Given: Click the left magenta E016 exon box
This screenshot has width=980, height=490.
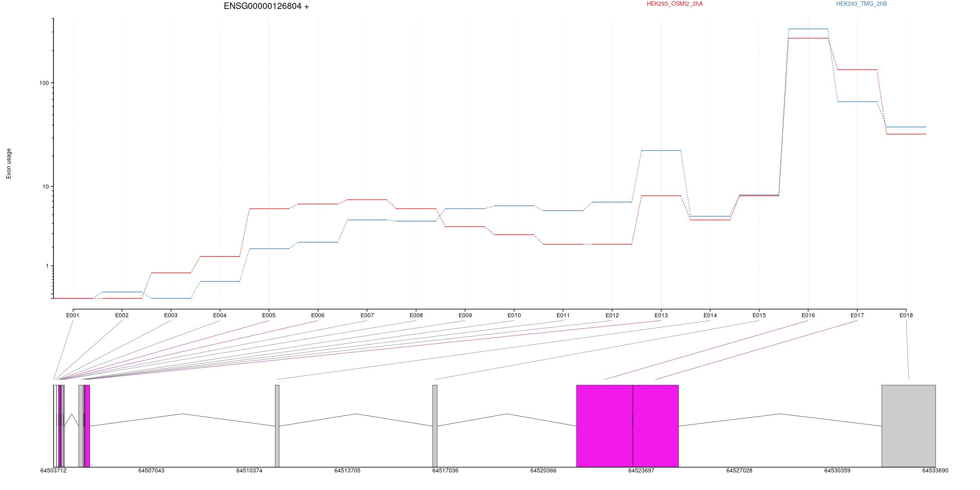Looking at the screenshot, I should click(x=604, y=426).
